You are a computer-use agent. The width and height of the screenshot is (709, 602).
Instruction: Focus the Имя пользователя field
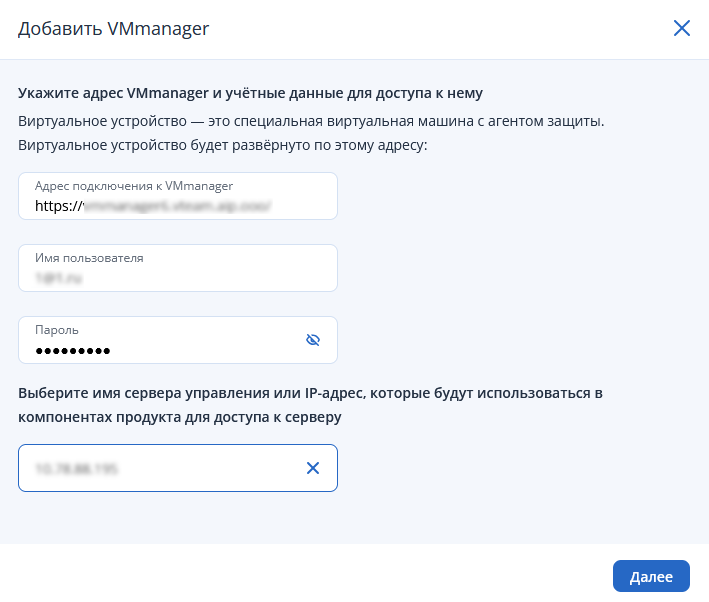tap(178, 268)
